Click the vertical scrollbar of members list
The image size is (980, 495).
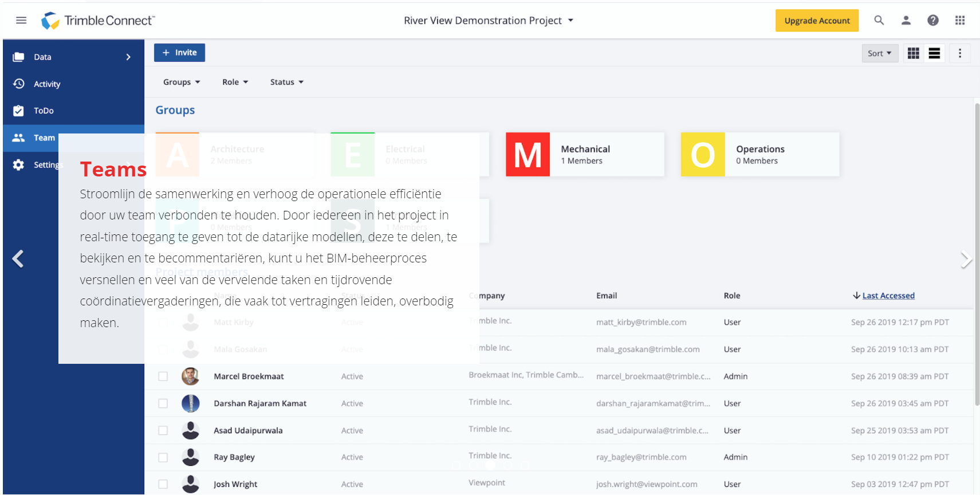tap(977, 255)
